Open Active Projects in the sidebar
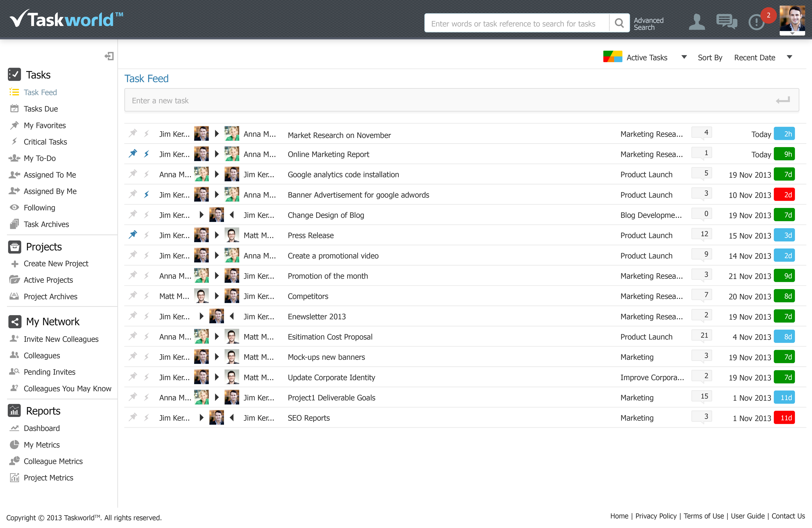 [x=48, y=280]
